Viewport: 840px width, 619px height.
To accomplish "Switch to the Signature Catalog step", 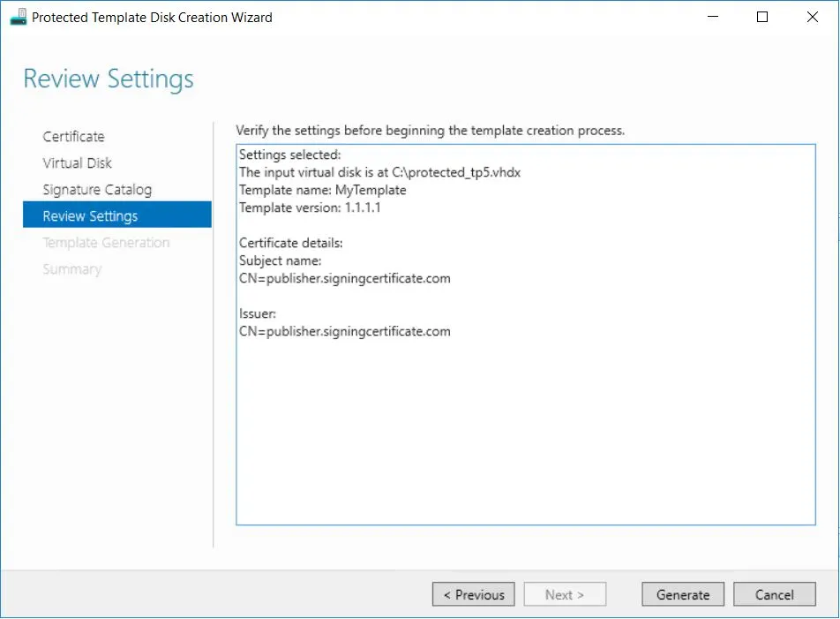I will (97, 190).
